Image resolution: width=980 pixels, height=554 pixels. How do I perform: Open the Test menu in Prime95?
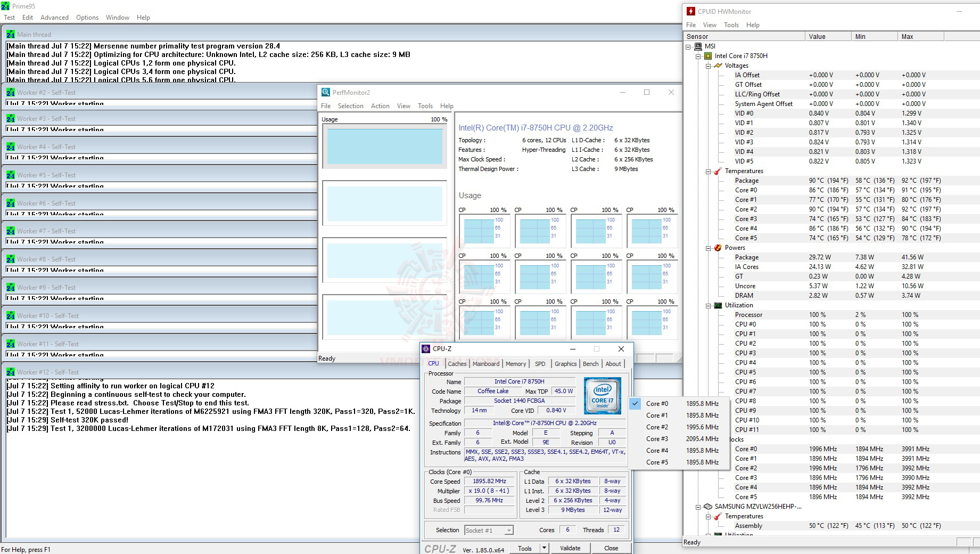click(10, 18)
